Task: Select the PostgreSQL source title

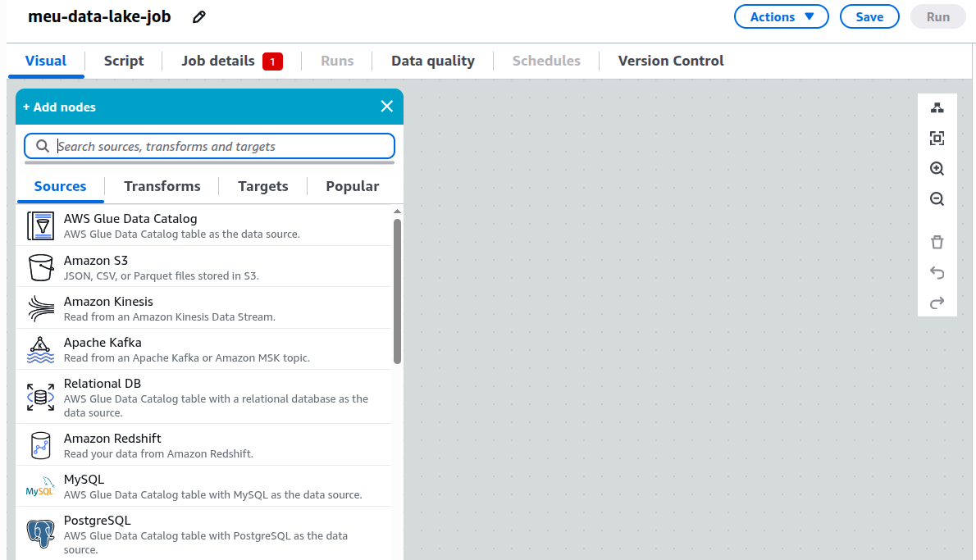Action: click(97, 521)
